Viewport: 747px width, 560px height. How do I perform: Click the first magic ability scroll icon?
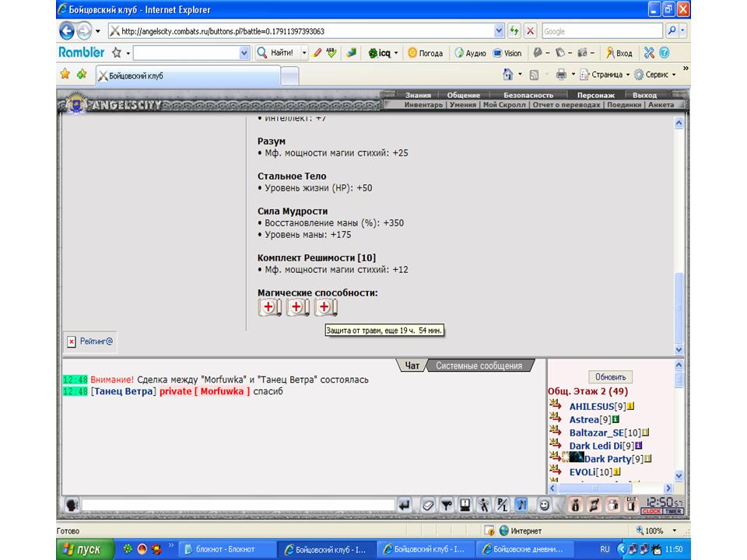pyautogui.click(x=270, y=308)
